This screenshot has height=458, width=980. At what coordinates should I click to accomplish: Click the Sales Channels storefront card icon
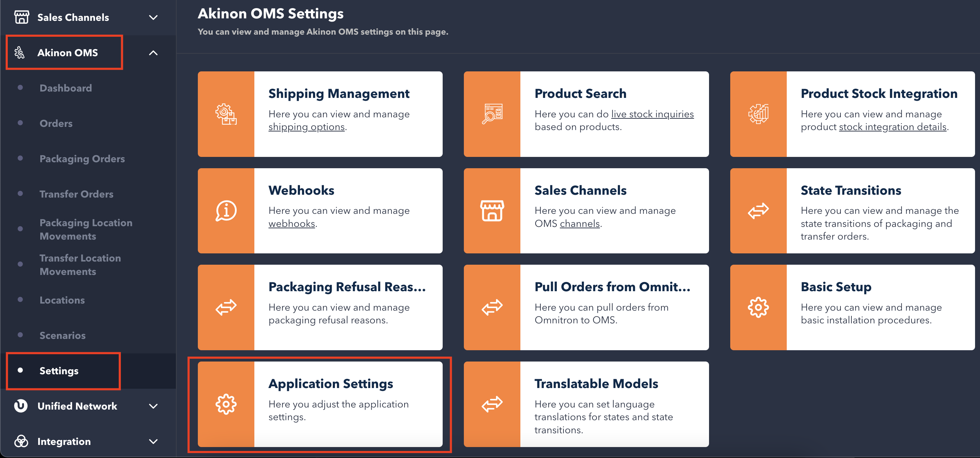[492, 211]
